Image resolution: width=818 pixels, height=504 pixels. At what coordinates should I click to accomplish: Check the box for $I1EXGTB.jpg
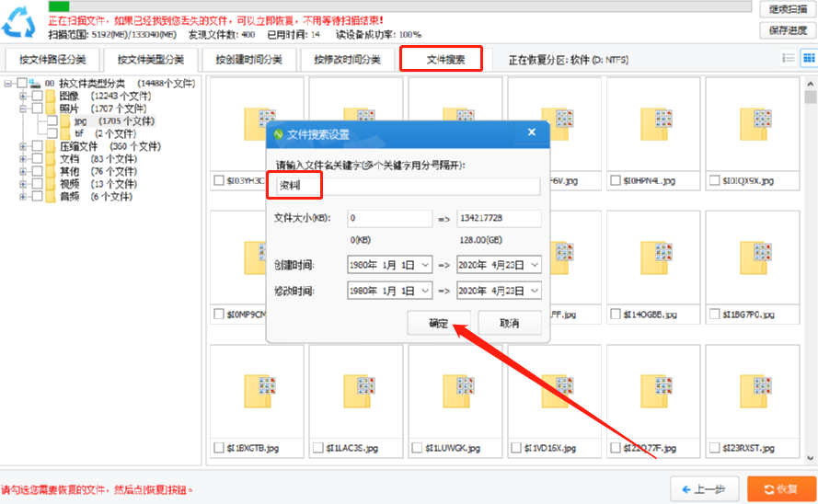[x=219, y=448]
